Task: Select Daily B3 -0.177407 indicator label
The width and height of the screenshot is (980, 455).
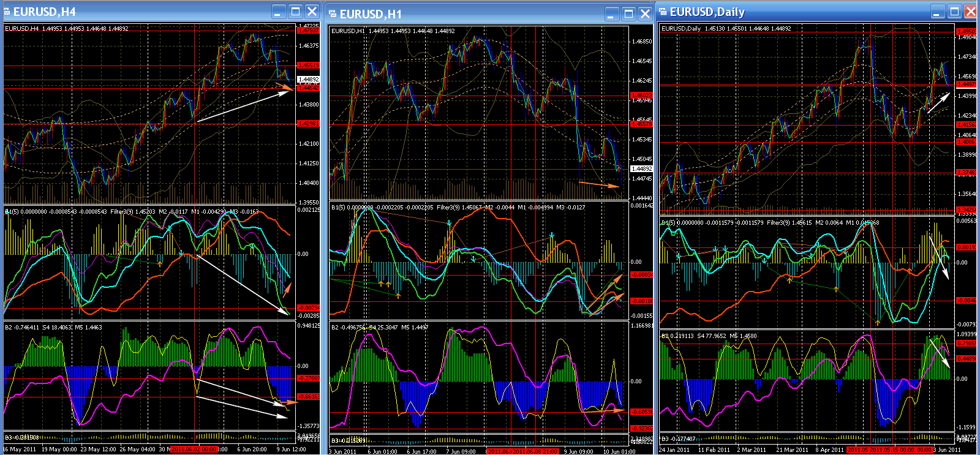Action: pos(679,438)
